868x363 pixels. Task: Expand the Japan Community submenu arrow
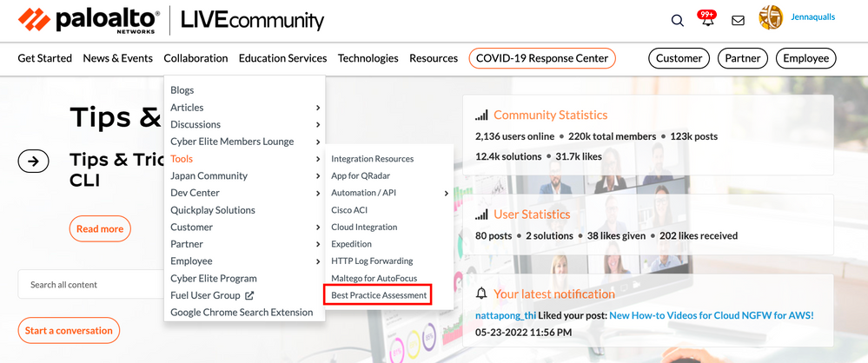[318, 176]
